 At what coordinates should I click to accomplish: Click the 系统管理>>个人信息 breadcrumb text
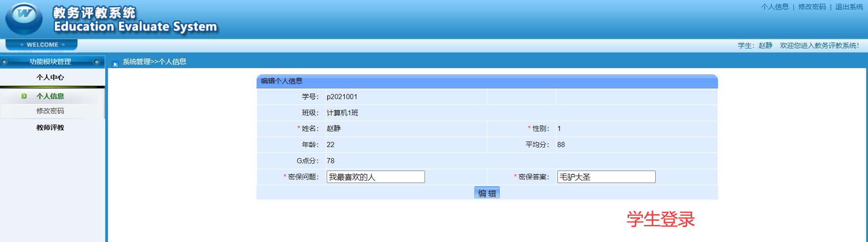point(154,62)
